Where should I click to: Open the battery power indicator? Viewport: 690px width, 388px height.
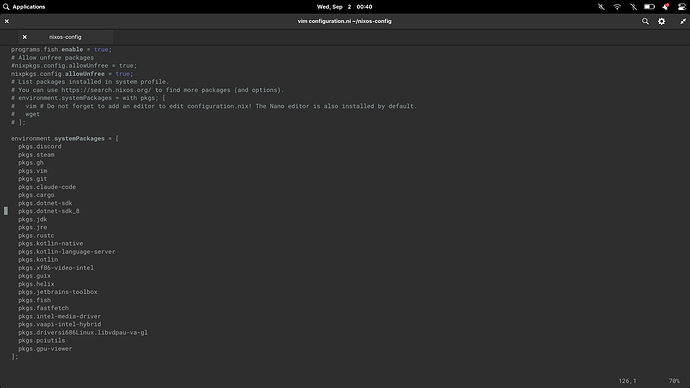pyautogui.click(x=649, y=7)
